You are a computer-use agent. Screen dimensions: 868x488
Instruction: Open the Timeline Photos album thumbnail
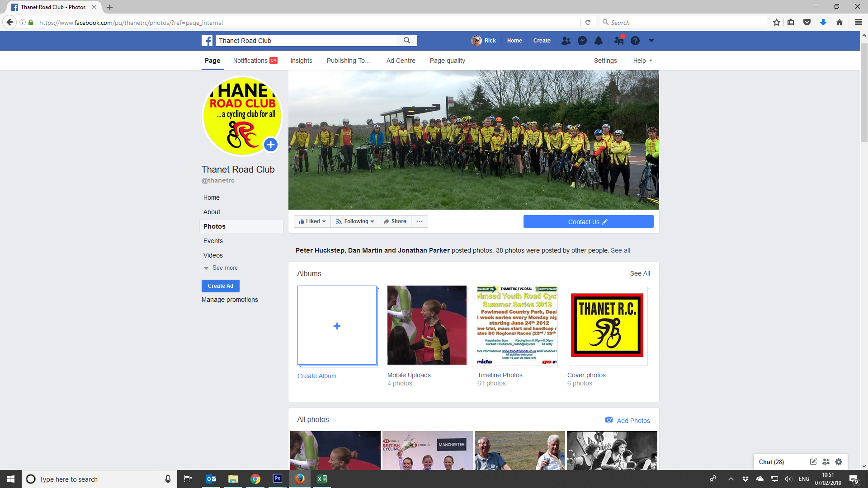[517, 325]
